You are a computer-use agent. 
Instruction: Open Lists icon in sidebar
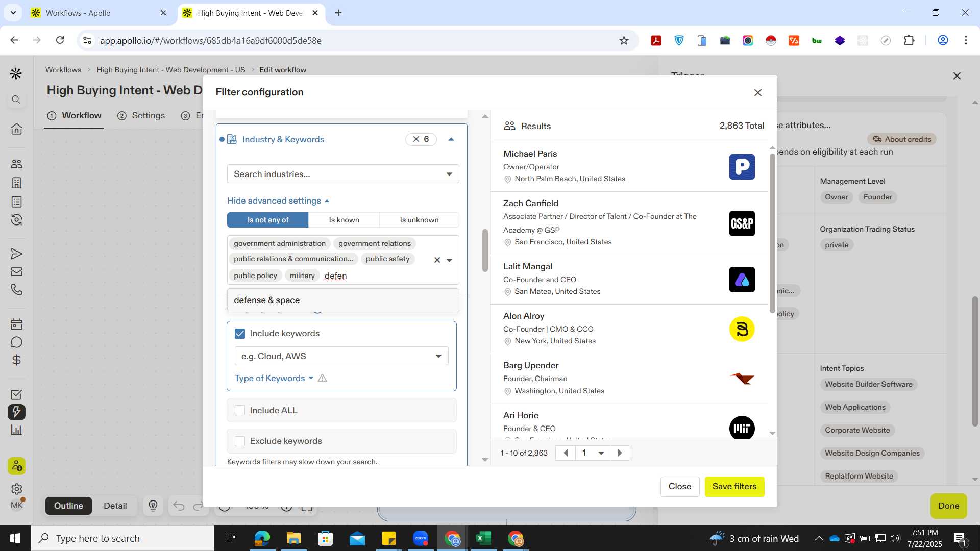click(16, 202)
